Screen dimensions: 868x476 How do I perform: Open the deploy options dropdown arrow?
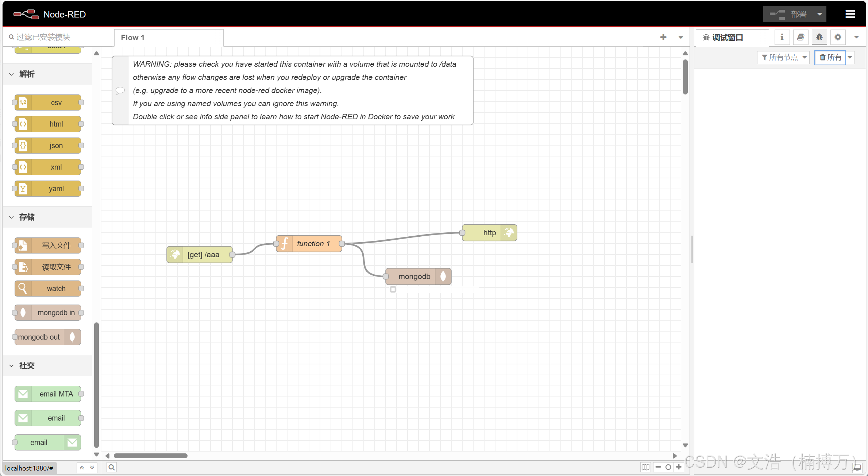[819, 14]
